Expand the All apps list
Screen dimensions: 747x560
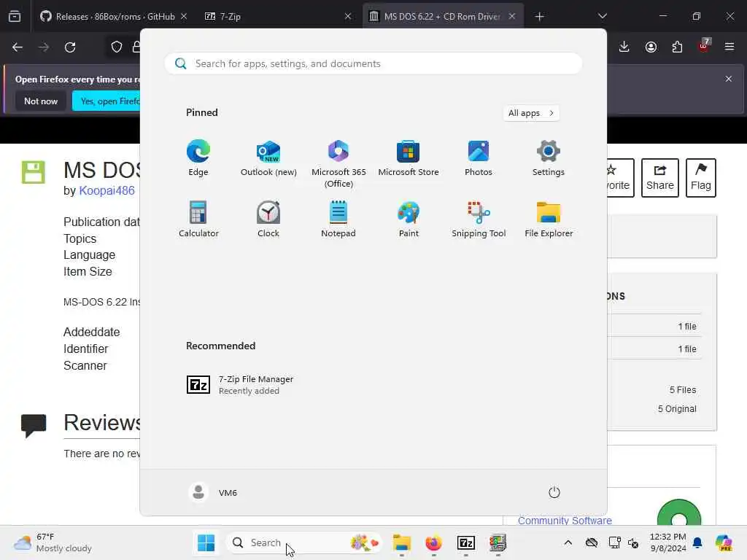(531, 113)
